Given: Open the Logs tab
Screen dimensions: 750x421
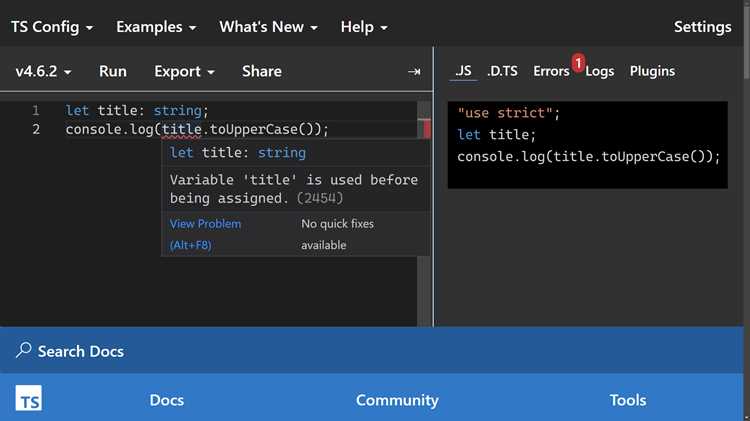Looking at the screenshot, I should click(600, 71).
